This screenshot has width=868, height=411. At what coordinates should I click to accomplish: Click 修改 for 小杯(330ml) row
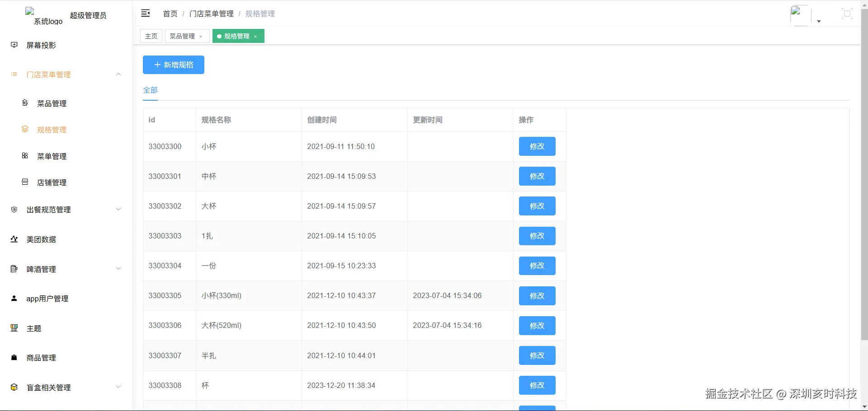[x=537, y=296]
